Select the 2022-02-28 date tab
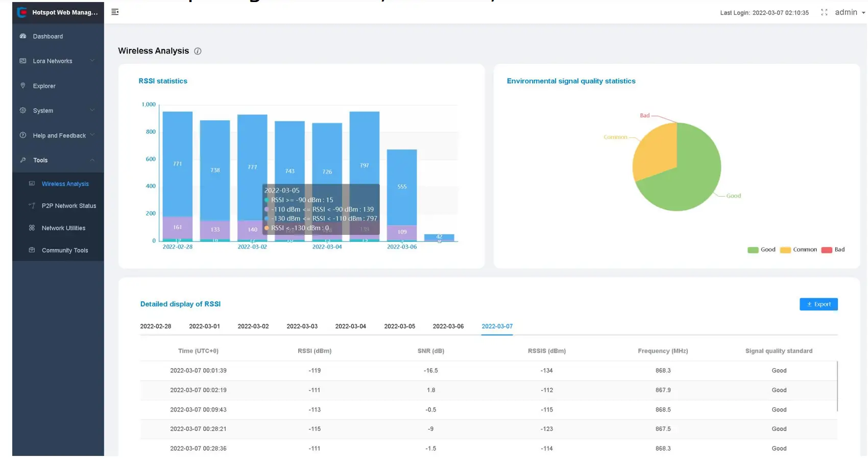The width and height of the screenshot is (868, 459). [156, 326]
